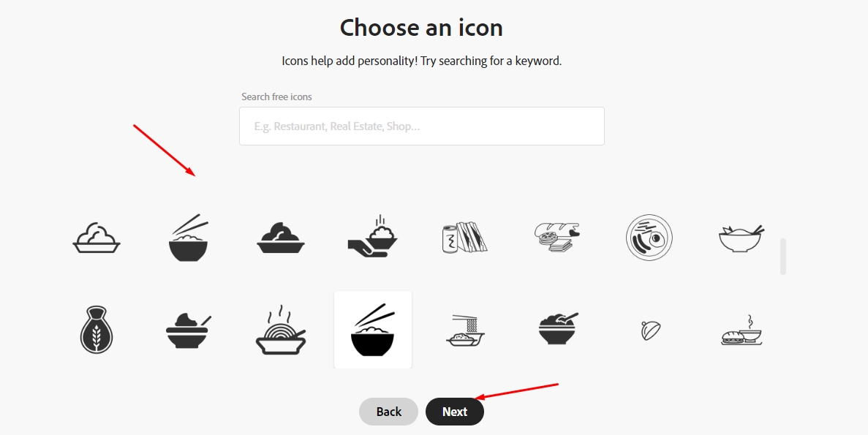
Task: Click the icon list vertical scrollbar
Action: coord(782,256)
